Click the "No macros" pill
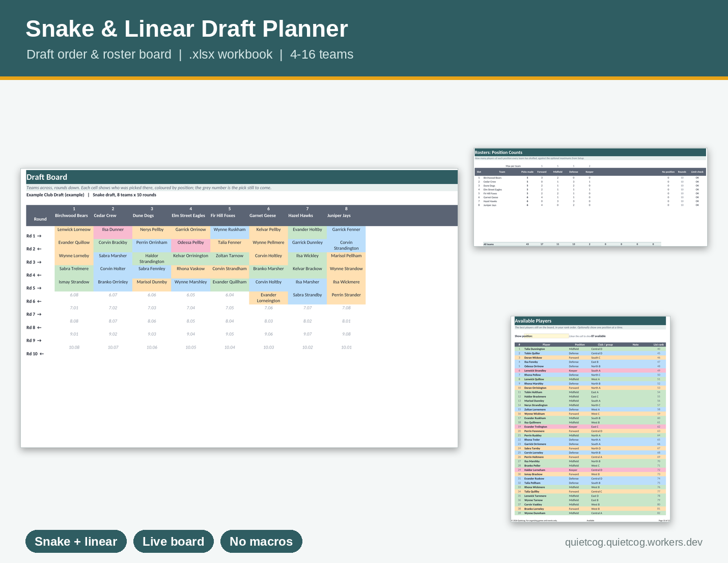The height and width of the screenshot is (563, 728). (261, 541)
